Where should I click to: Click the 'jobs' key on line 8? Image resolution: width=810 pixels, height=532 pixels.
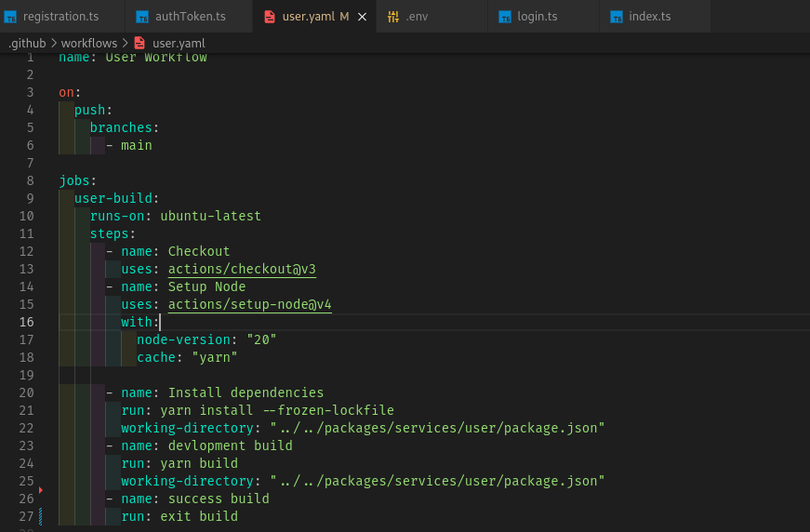click(x=74, y=180)
